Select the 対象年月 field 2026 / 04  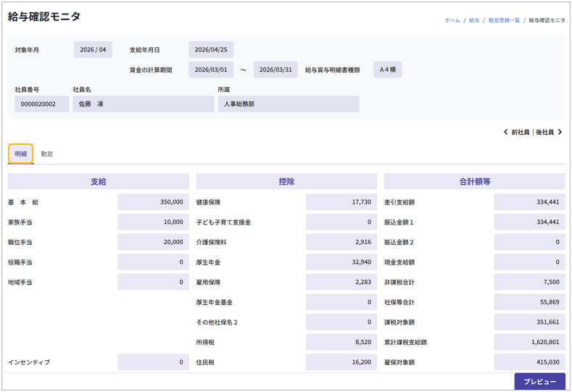pos(93,50)
